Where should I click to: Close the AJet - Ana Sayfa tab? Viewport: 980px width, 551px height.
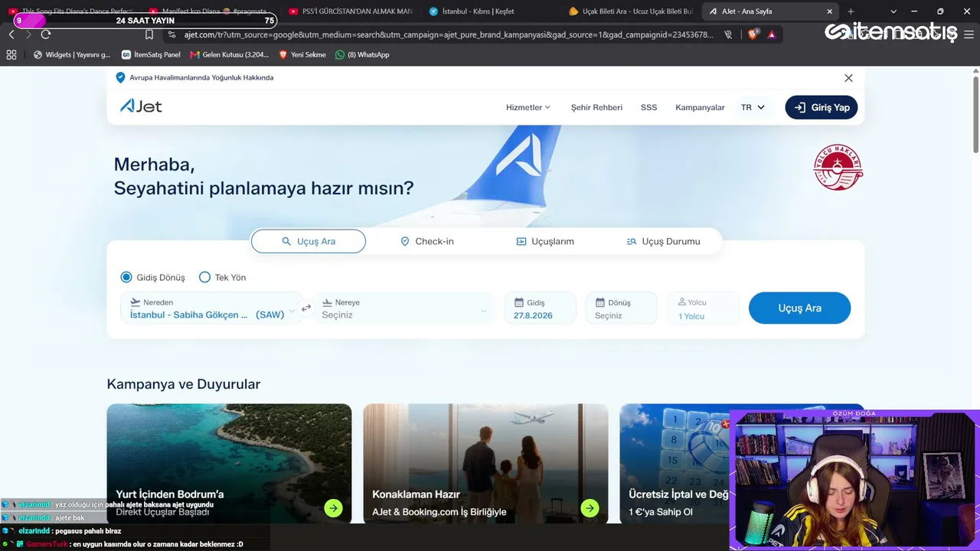tap(829, 11)
